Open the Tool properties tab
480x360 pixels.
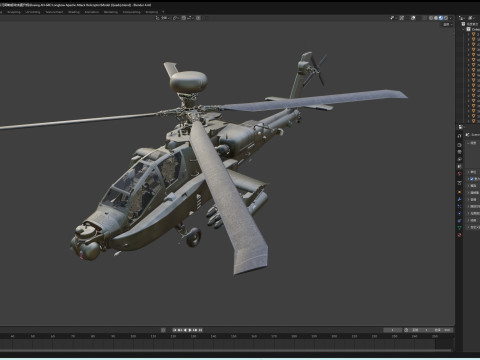tap(459, 136)
